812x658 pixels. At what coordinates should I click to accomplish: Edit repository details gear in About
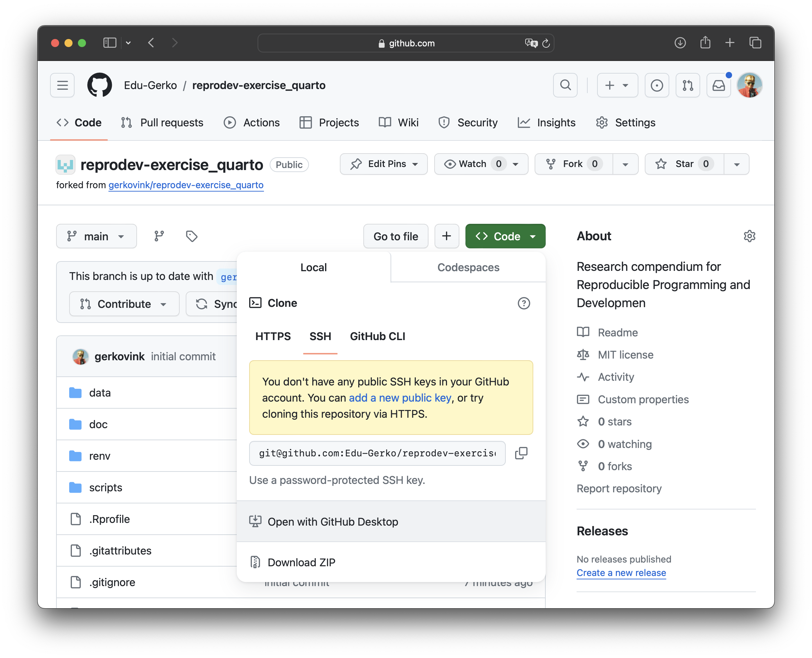point(749,236)
